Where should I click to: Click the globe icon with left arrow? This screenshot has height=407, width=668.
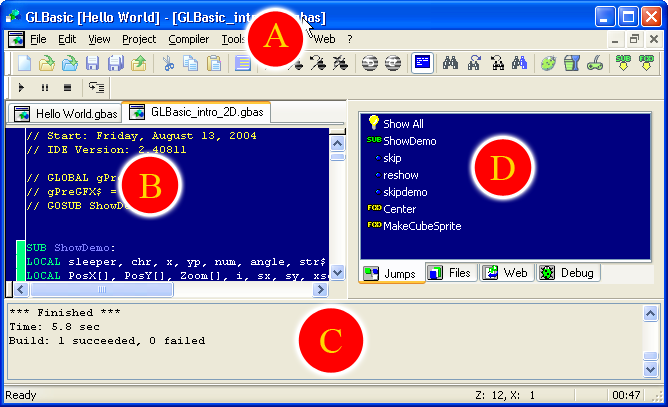pos(369,64)
